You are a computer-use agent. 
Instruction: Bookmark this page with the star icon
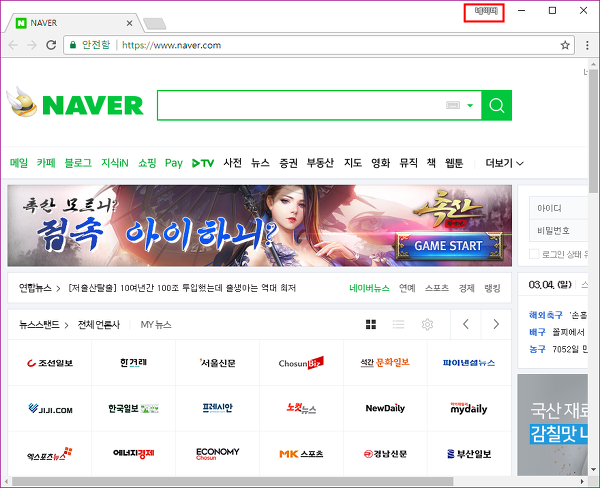565,45
